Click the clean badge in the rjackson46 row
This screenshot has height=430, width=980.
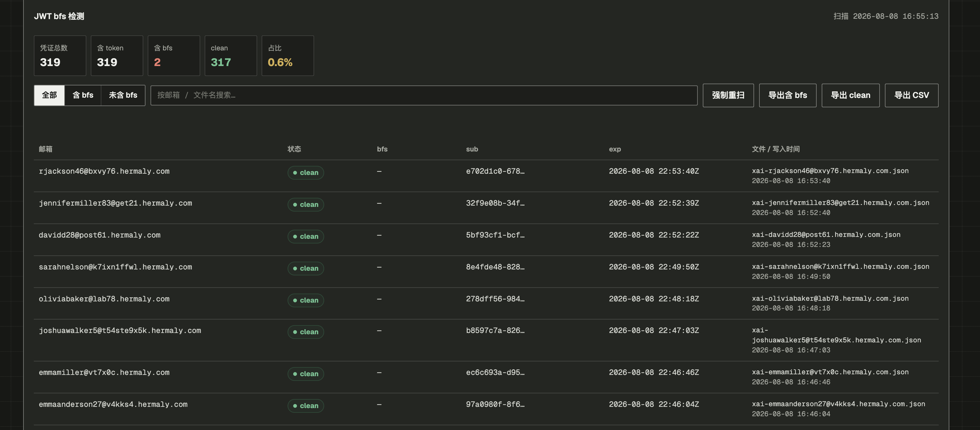(x=305, y=173)
